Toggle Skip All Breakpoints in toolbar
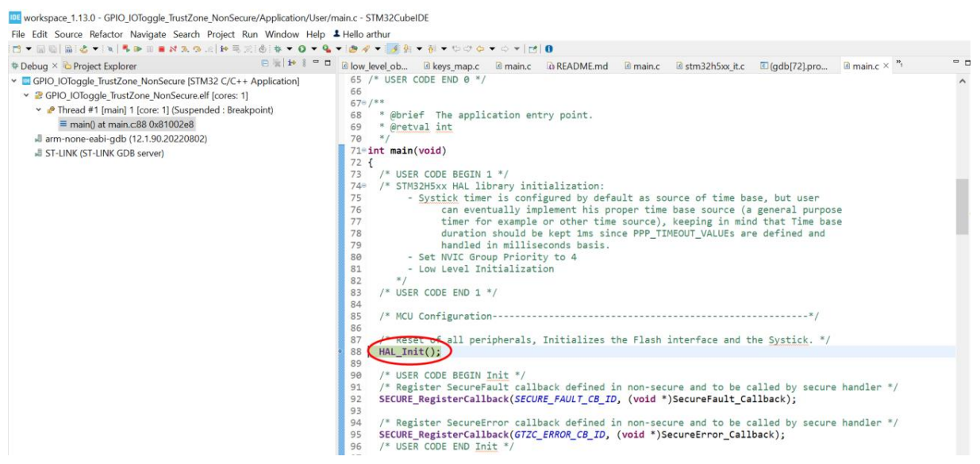980x464 pixels. click(x=110, y=49)
